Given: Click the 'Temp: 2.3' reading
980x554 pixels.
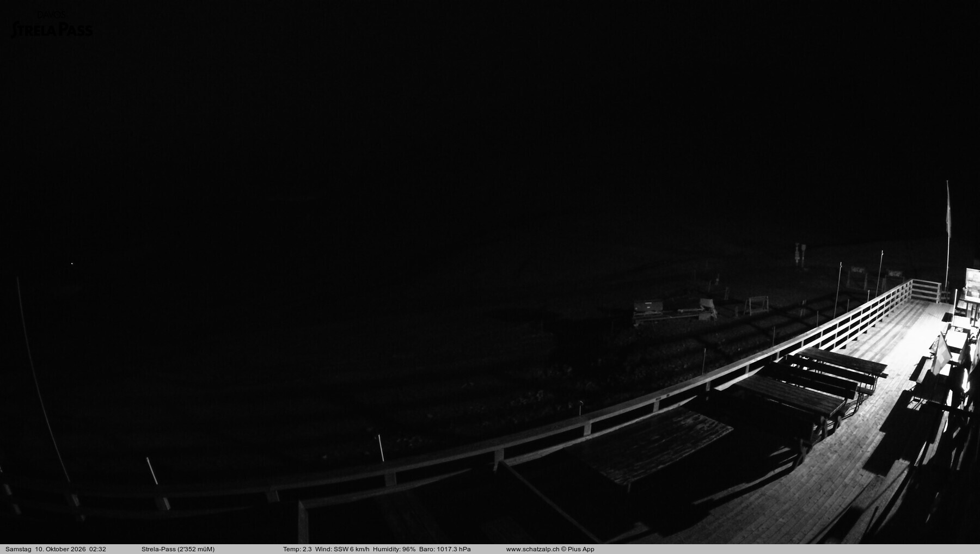Looking at the screenshot, I should pos(297,549).
